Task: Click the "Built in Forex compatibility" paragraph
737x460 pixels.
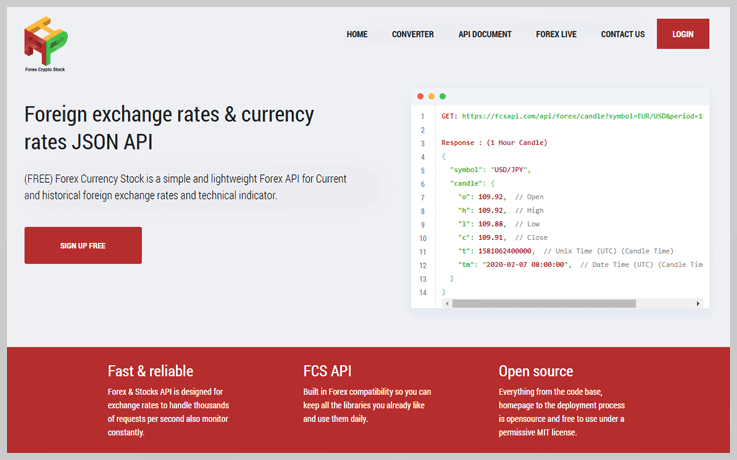Action: [x=367, y=405]
